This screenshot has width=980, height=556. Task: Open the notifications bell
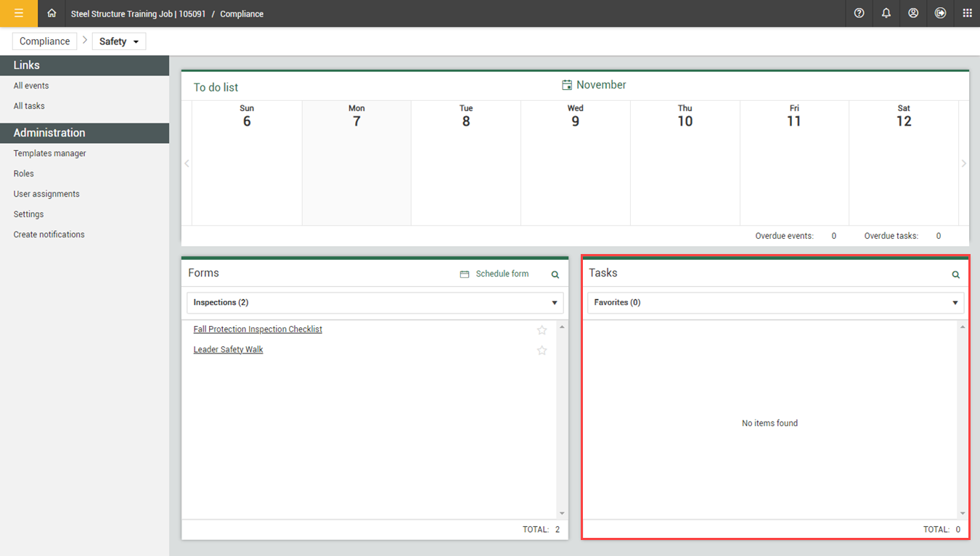[886, 13]
